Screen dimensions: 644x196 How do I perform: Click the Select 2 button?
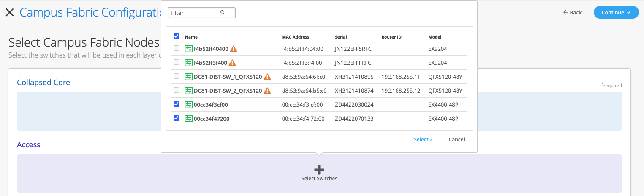pyautogui.click(x=423, y=140)
